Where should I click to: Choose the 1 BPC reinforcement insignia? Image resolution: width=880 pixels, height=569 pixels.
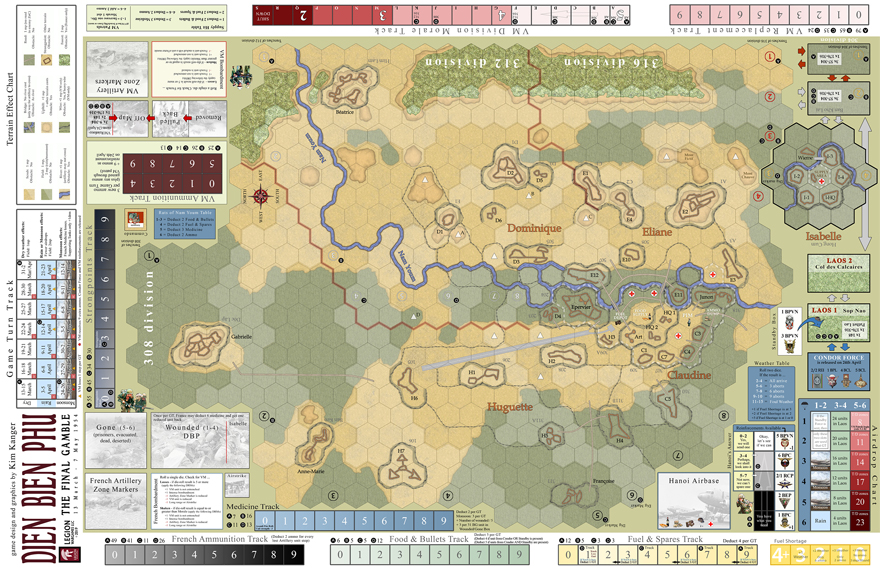point(785,523)
